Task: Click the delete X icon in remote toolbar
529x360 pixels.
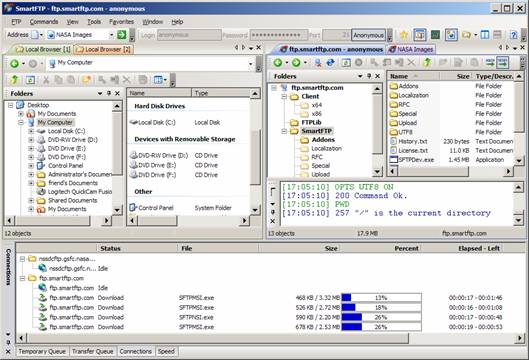Action: (x=411, y=62)
